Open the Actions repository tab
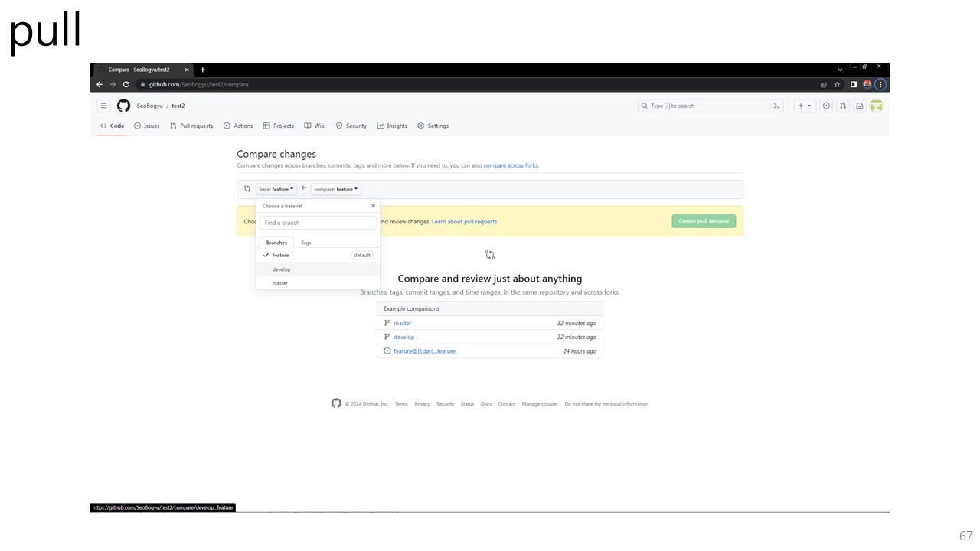 (238, 126)
